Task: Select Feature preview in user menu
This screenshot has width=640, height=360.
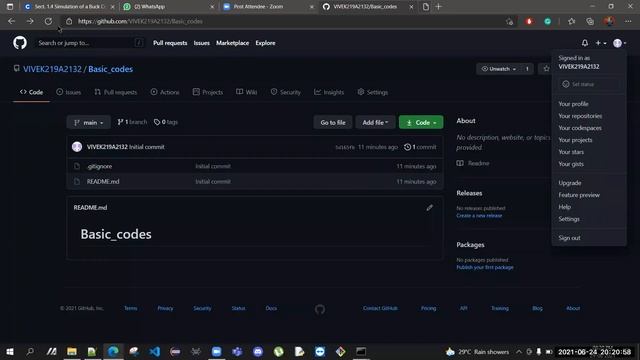Action: [x=579, y=195]
